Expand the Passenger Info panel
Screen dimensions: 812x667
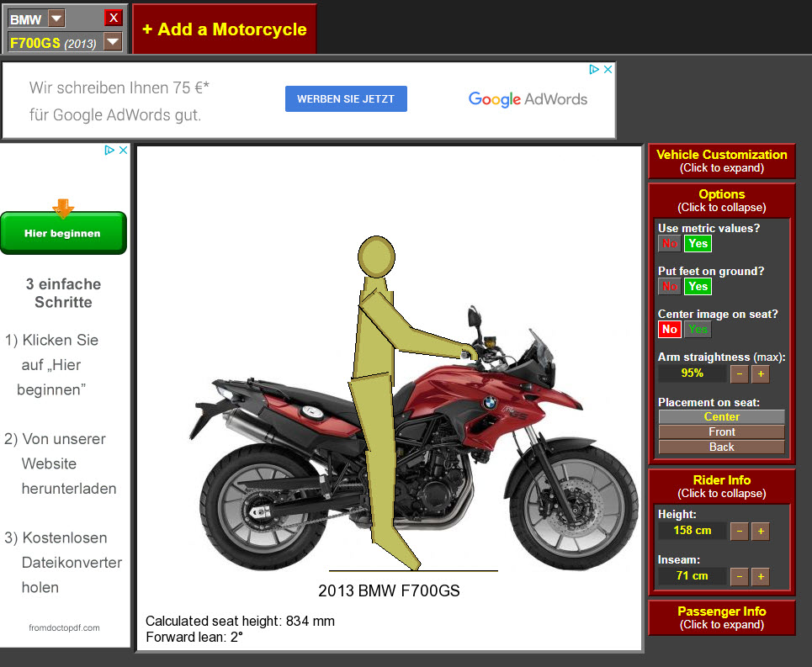click(721, 617)
